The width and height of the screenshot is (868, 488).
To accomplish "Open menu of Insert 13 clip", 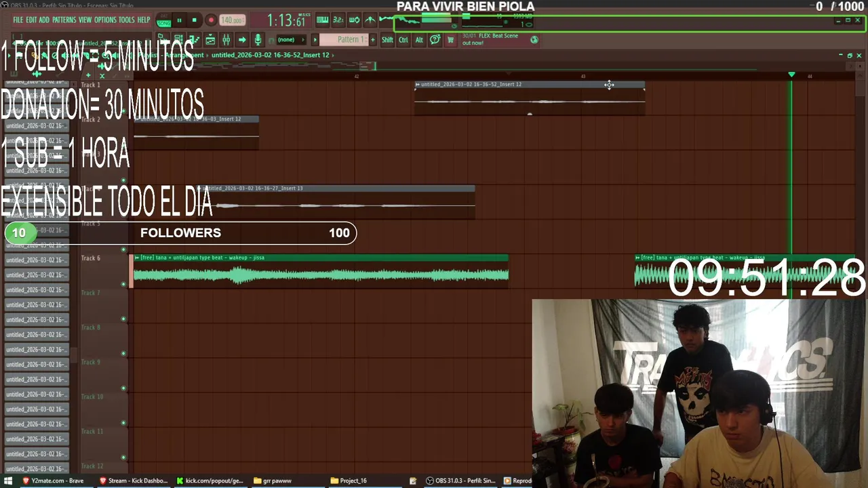I will [x=201, y=188].
